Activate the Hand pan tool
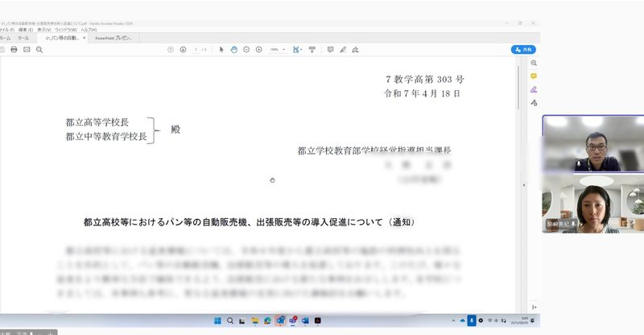Viewport: 644px width, 335px height. point(233,49)
